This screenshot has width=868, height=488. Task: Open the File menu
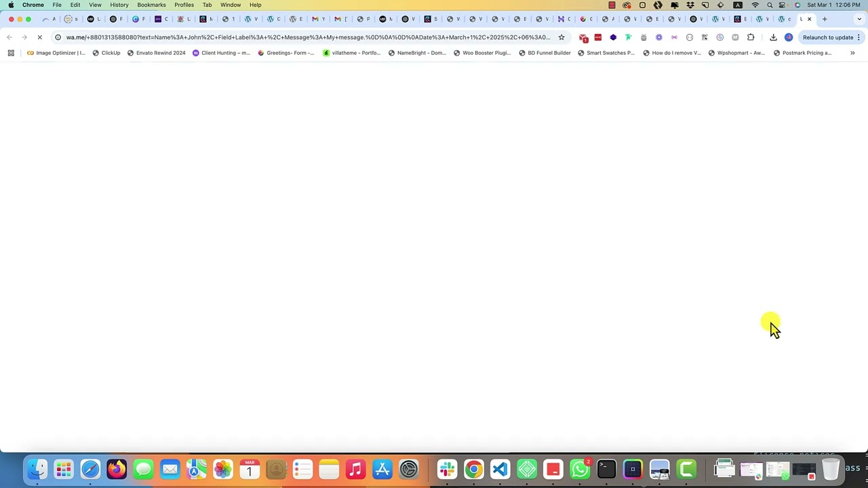[x=57, y=5]
